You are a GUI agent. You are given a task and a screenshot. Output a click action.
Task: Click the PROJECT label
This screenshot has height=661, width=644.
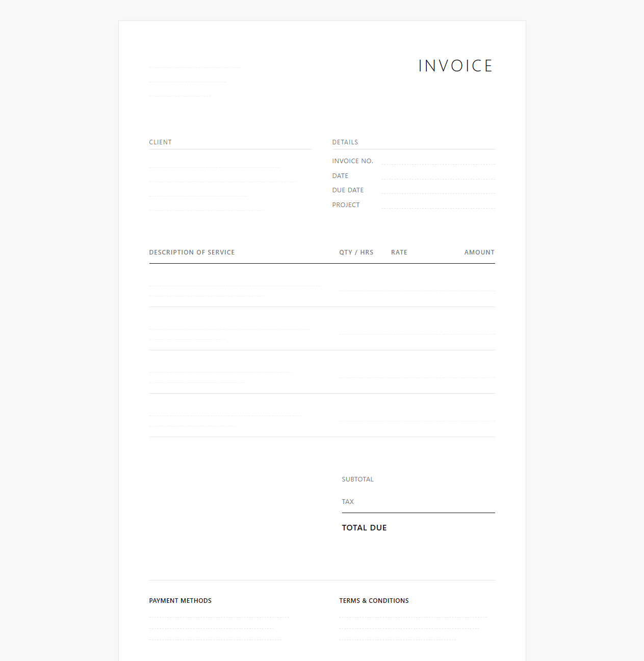[x=346, y=205]
